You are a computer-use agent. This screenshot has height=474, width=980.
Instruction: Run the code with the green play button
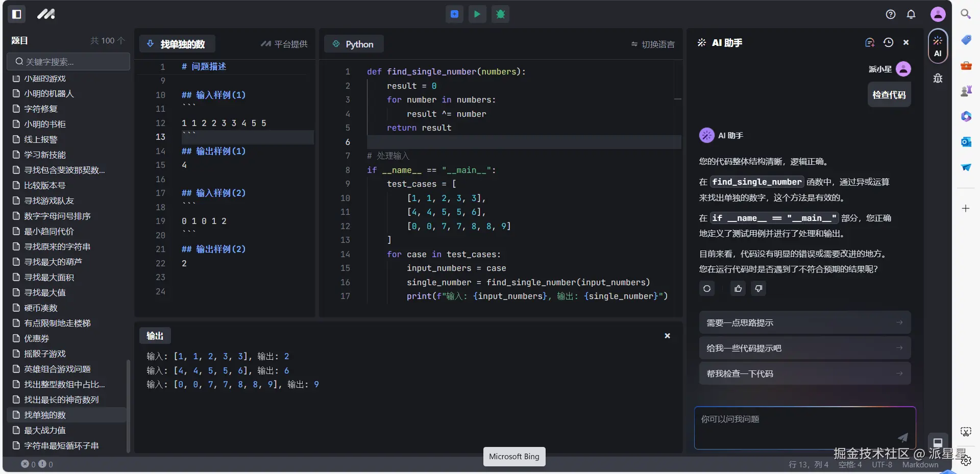click(477, 14)
